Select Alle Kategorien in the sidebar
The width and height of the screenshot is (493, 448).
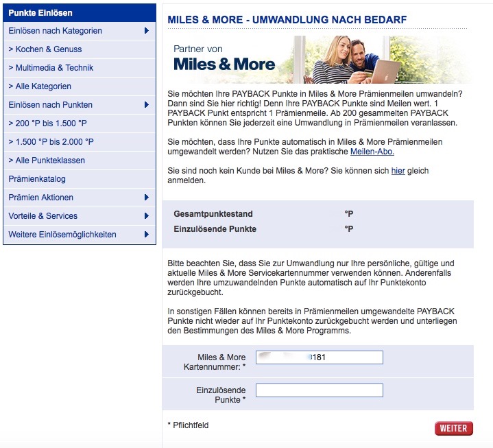40,86
